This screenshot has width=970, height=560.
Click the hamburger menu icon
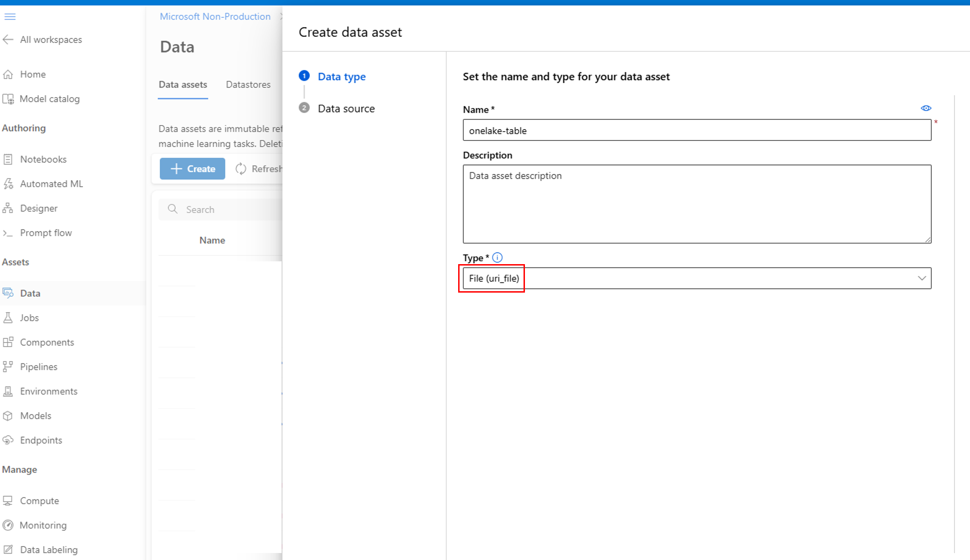pyautogui.click(x=10, y=17)
